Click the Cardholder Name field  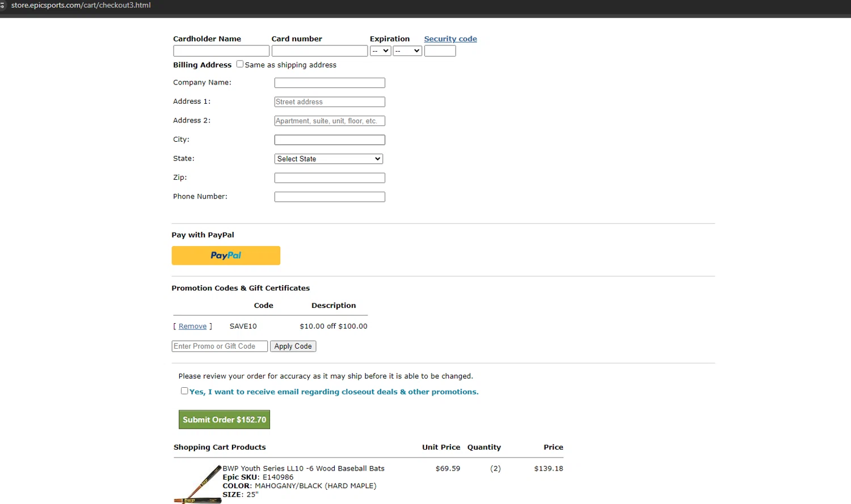(221, 51)
